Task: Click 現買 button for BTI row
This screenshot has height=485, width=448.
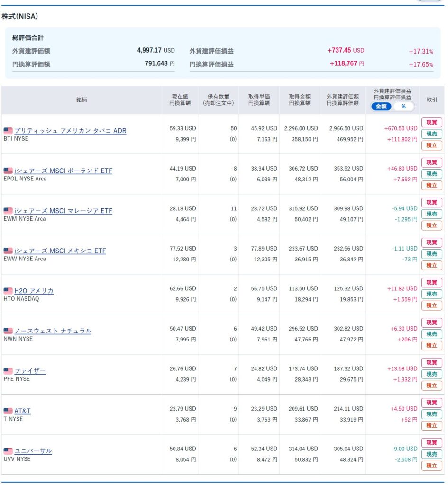Action: pyautogui.click(x=431, y=123)
